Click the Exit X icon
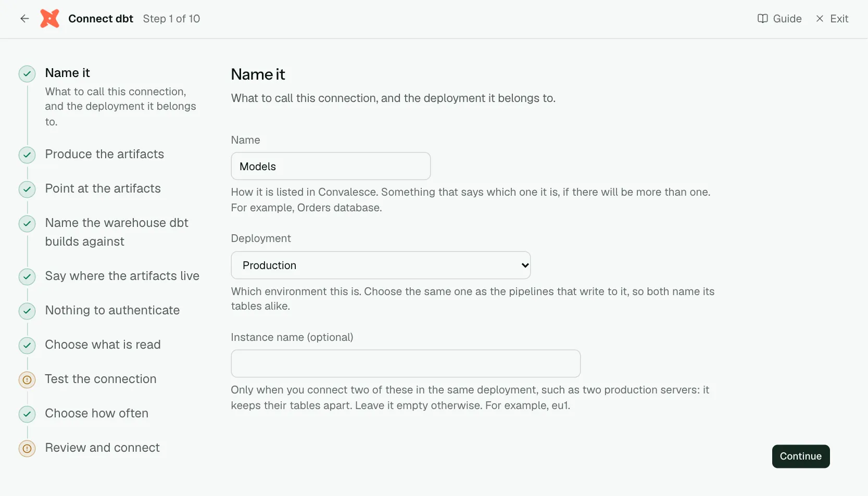 [x=820, y=19]
